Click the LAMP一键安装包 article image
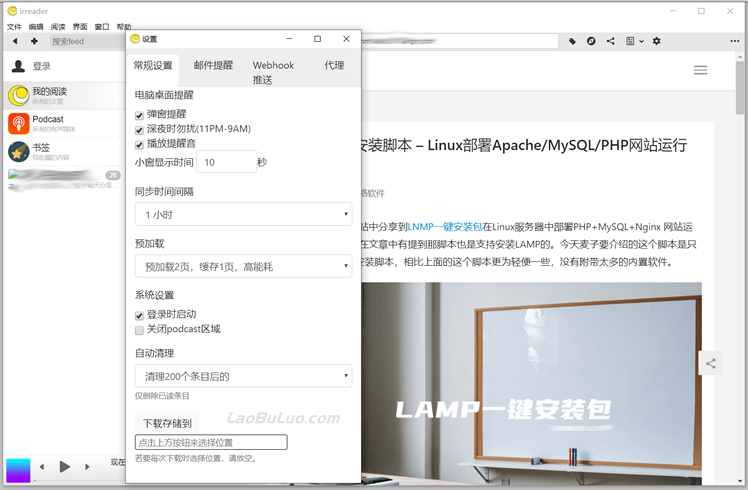Image resolution: width=748 pixels, height=490 pixels. [x=531, y=382]
